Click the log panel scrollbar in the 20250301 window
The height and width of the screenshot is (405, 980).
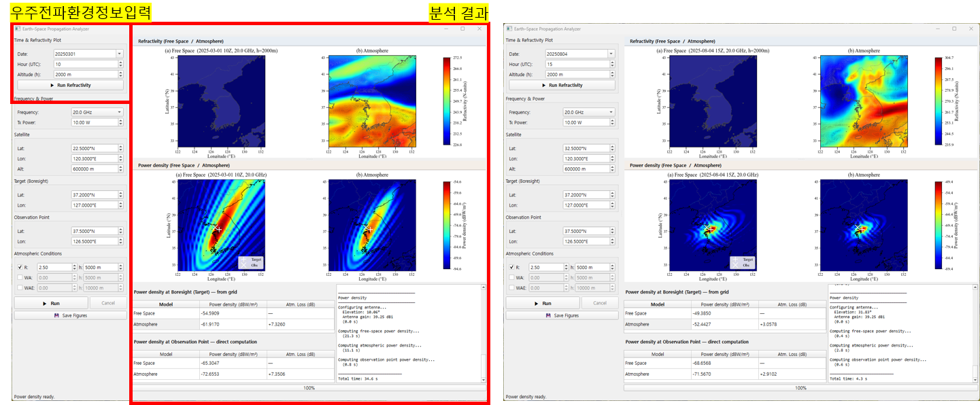484,334
